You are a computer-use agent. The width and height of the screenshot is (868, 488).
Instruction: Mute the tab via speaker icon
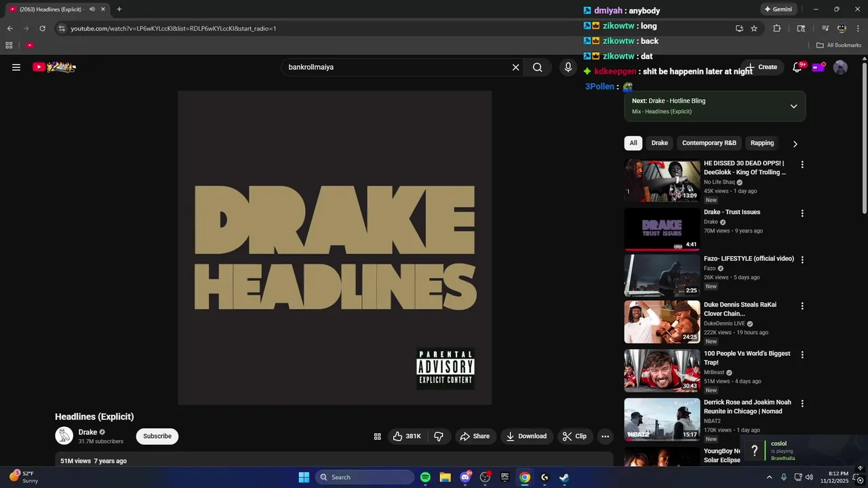(92, 9)
